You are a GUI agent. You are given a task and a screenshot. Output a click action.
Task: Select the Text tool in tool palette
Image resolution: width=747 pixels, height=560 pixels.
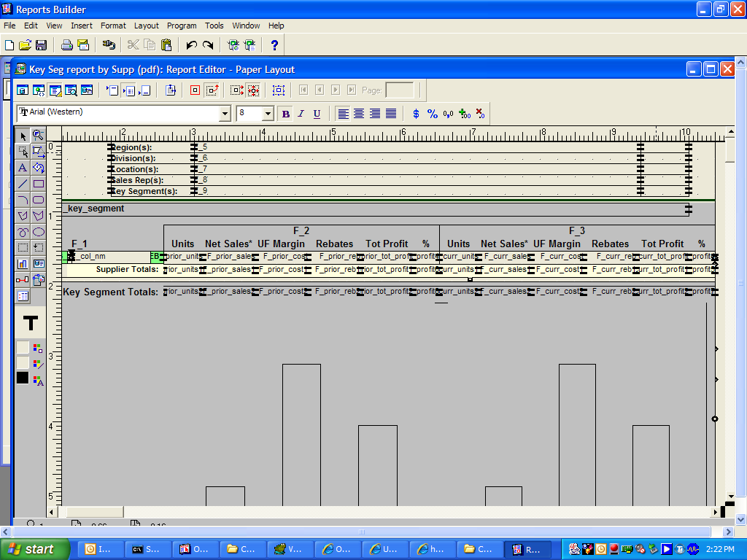point(23,168)
